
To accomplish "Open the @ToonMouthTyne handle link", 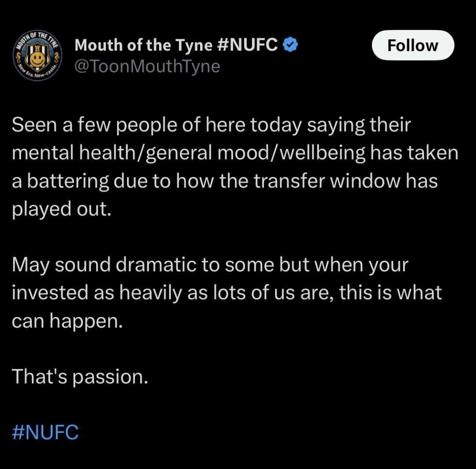I will tap(147, 66).
